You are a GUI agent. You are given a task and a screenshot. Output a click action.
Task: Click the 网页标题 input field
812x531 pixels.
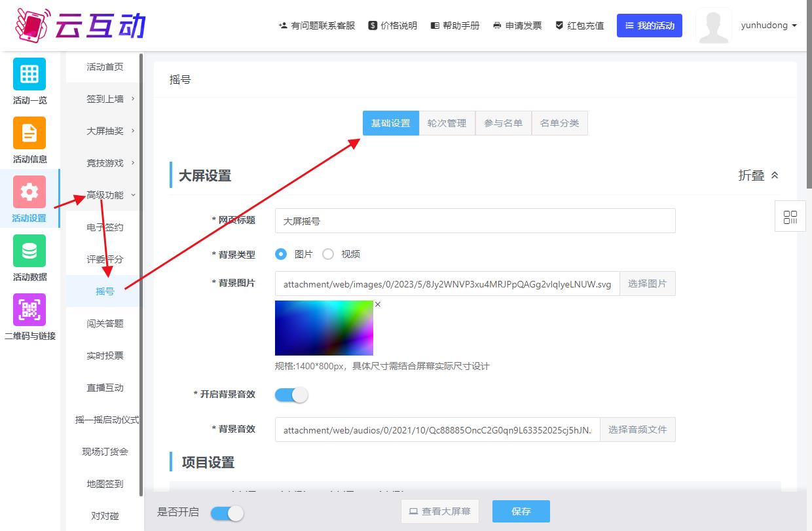click(x=475, y=221)
